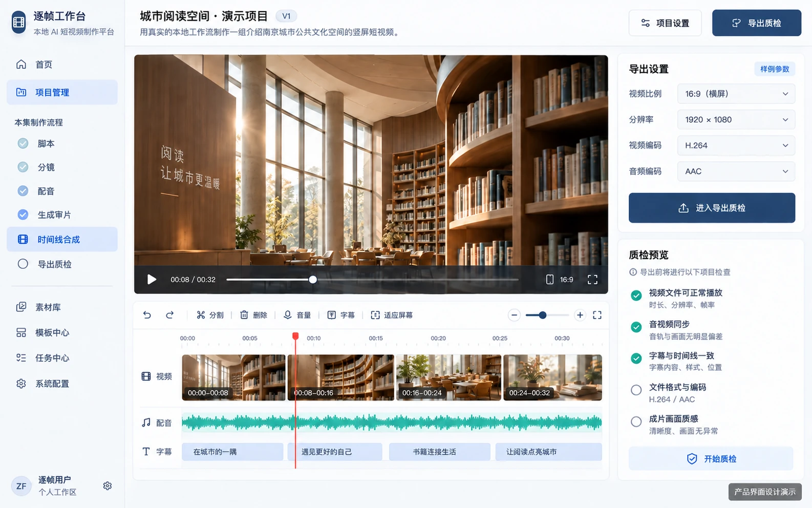Click the 逐帧工作台 logo icon

pyautogui.click(x=19, y=23)
